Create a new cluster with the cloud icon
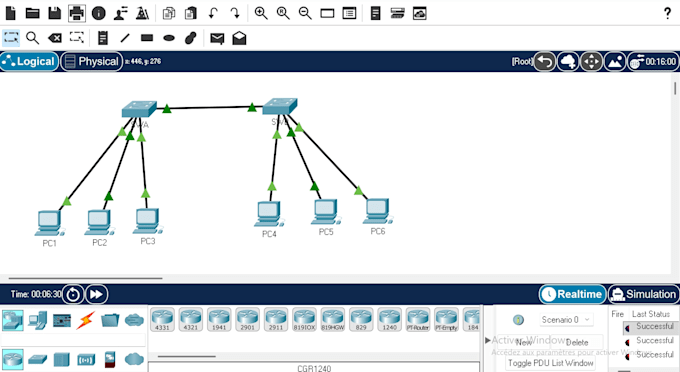Viewport: 680px width, 372px height. pos(568,62)
